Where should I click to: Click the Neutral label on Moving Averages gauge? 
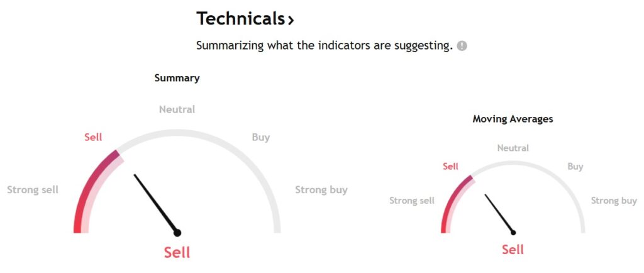tap(513, 148)
